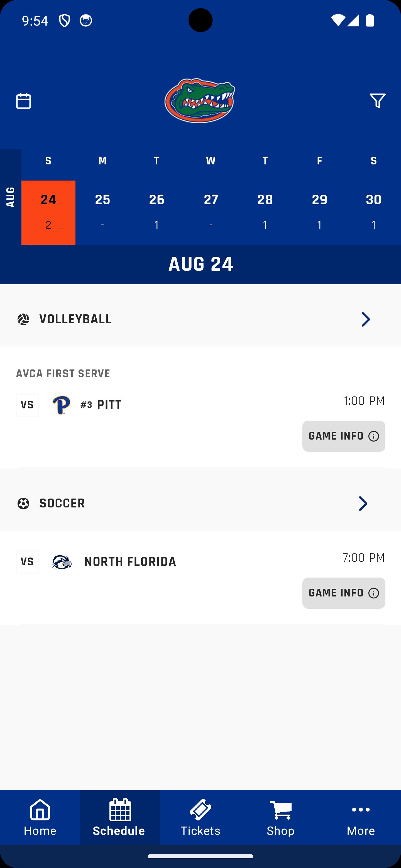
Task: Open the Tickets tab
Action: (x=200, y=817)
